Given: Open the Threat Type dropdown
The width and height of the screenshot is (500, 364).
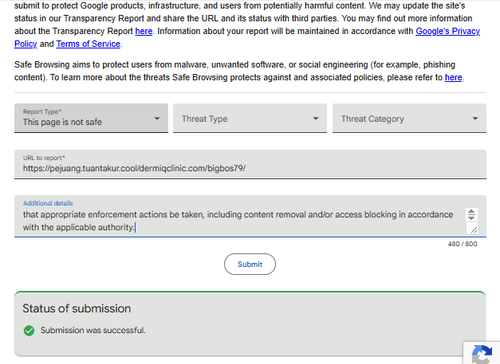Looking at the screenshot, I should point(250,118).
